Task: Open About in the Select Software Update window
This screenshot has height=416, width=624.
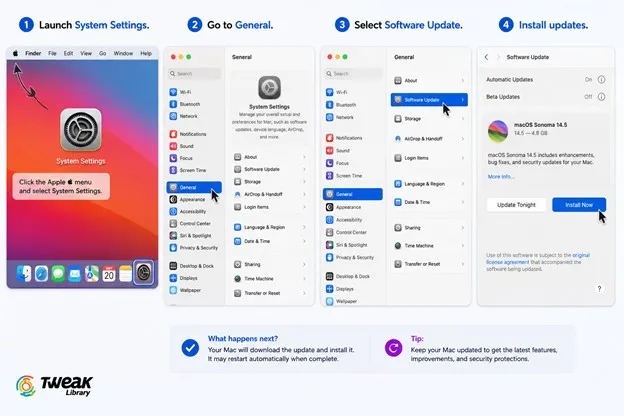Action: point(429,80)
